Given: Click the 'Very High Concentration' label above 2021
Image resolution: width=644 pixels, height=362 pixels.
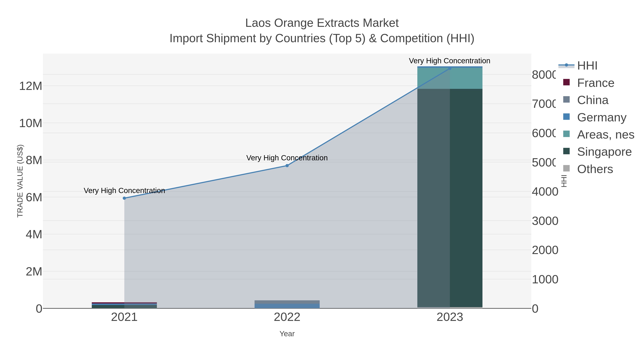Looking at the screenshot, I should [x=124, y=191].
